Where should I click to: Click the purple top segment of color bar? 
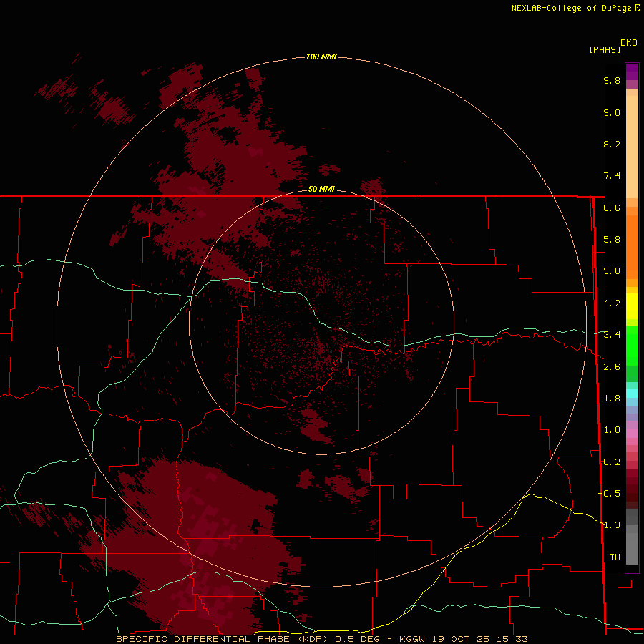click(632, 72)
